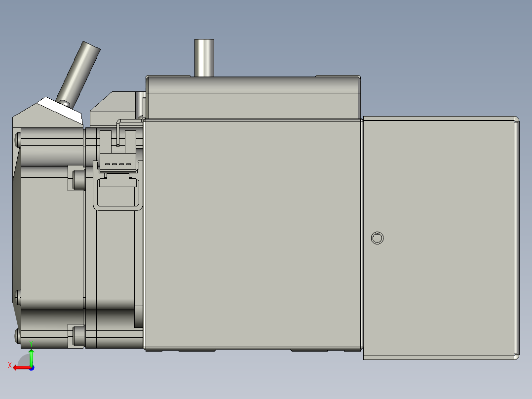Click the empty background area of the viewport
This screenshot has height=399, width=532.
pyautogui.click(x=444, y=59)
